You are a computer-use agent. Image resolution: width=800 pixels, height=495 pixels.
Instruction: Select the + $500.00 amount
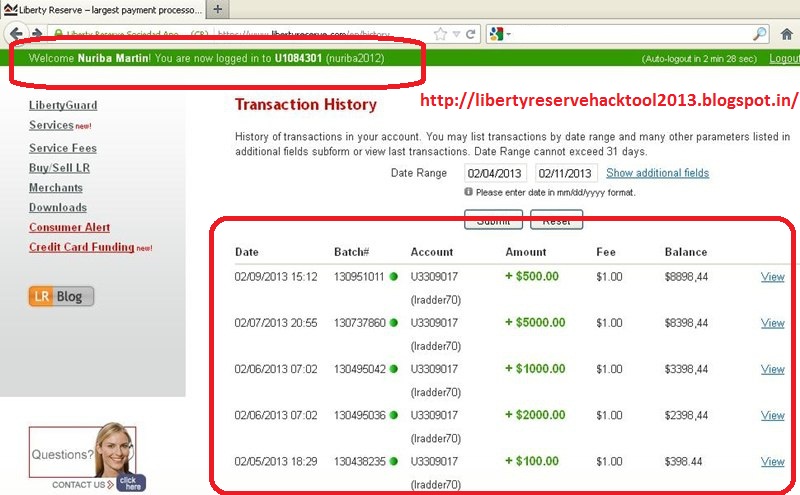pyautogui.click(x=532, y=277)
